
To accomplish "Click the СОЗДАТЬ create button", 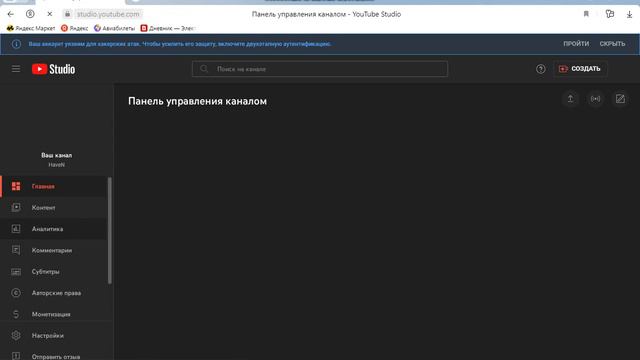I will tap(580, 69).
